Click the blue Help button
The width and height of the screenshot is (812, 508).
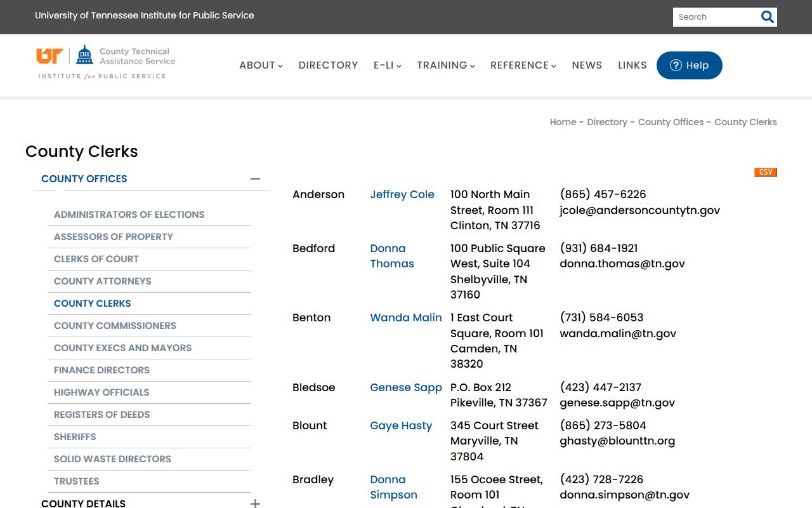tap(689, 65)
